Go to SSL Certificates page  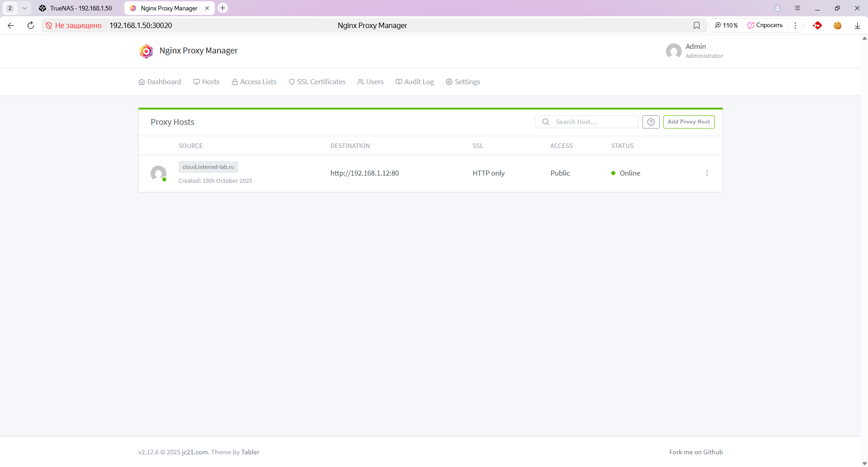click(317, 82)
